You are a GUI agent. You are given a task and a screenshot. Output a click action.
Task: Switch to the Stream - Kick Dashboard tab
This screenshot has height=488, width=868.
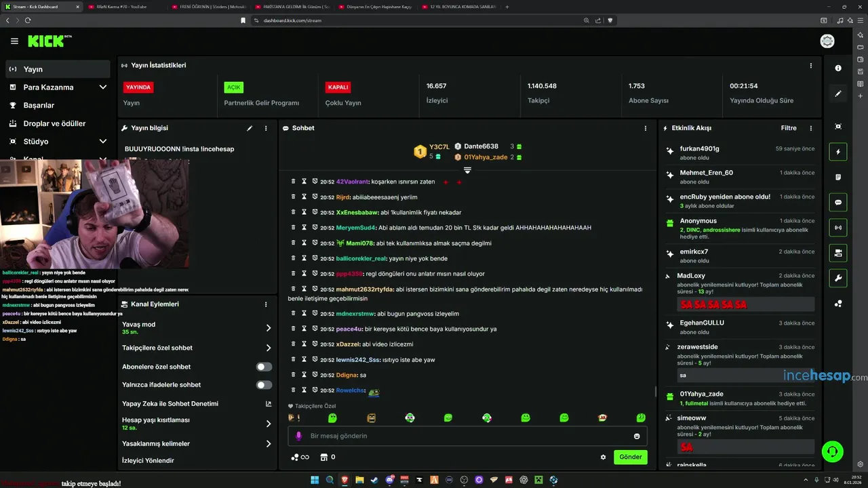(x=41, y=6)
